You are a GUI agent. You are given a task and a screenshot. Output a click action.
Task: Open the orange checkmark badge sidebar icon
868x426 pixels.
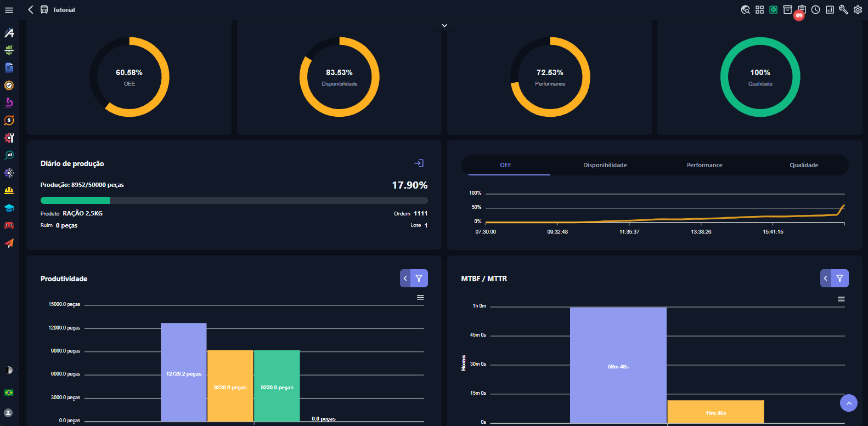coord(9,86)
